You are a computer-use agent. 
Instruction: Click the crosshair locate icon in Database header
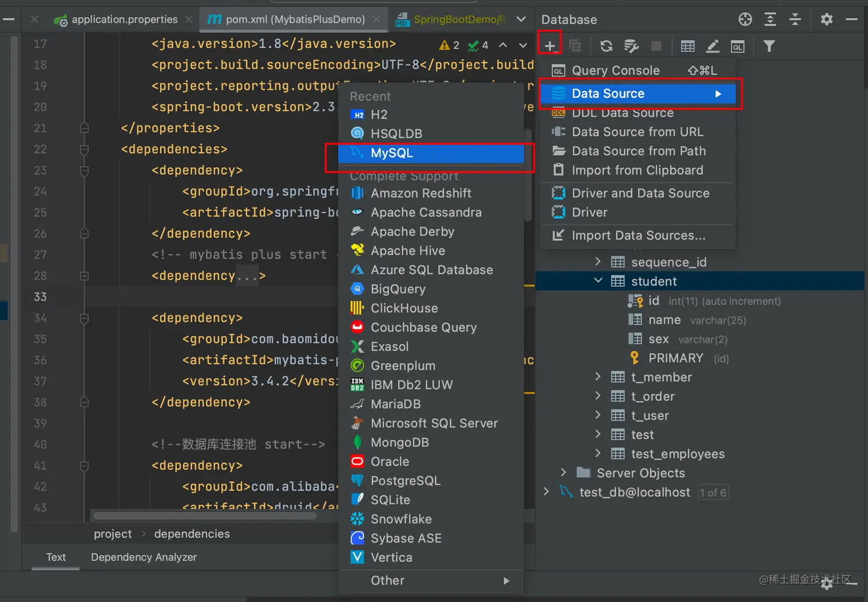[x=745, y=19]
